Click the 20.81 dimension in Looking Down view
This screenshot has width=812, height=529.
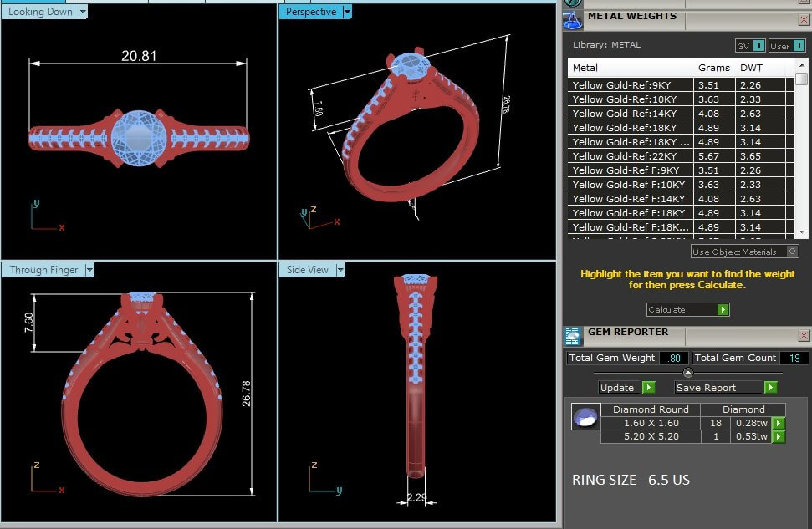point(139,56)
